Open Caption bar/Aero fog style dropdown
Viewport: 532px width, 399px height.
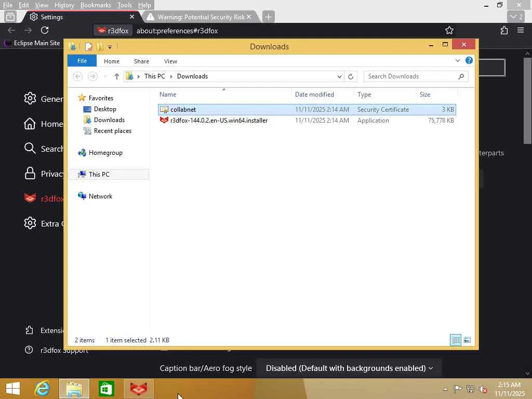[349, 368]
